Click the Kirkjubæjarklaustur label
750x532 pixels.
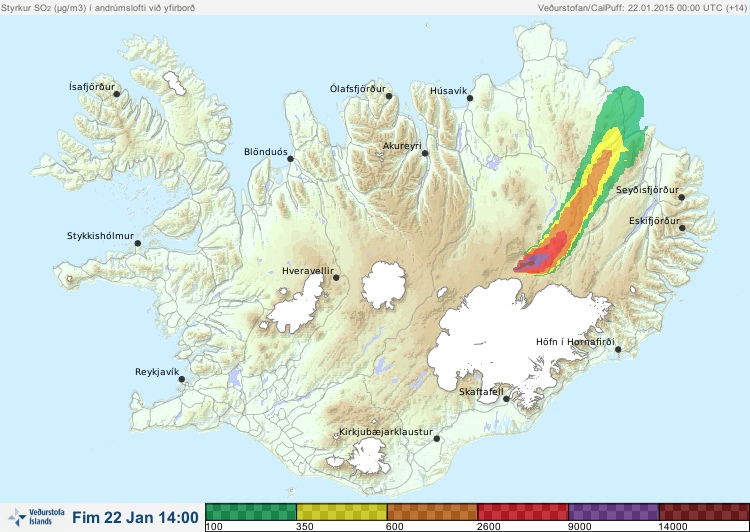click(386, 432)
